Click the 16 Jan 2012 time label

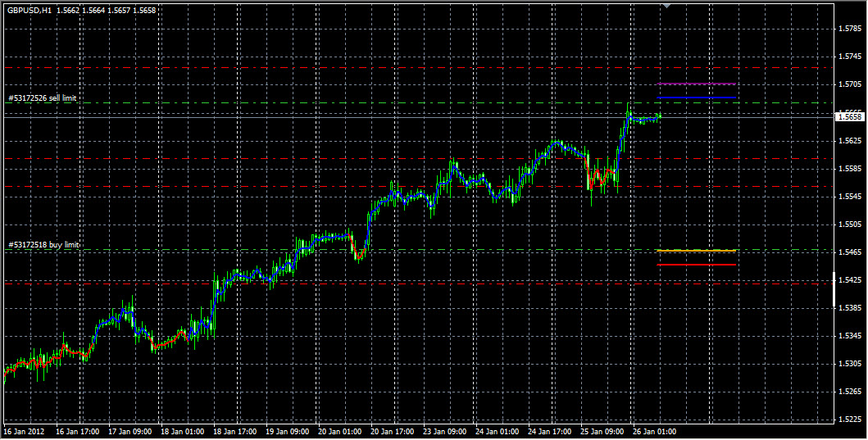click(25, 432)
